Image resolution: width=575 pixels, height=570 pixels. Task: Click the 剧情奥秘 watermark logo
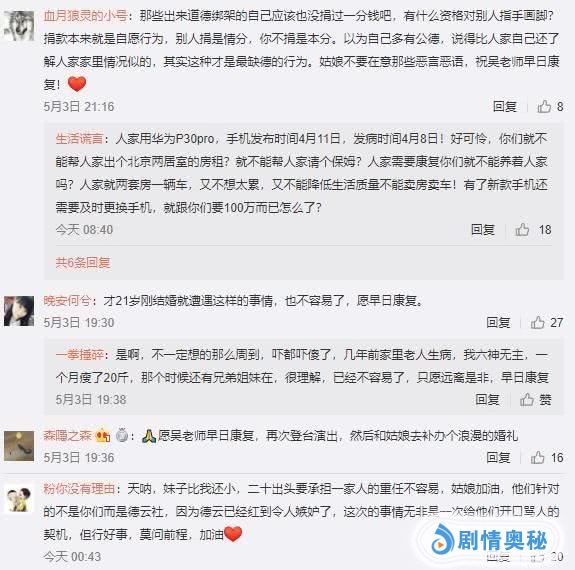pyautogui.click(x=489, y=540)
